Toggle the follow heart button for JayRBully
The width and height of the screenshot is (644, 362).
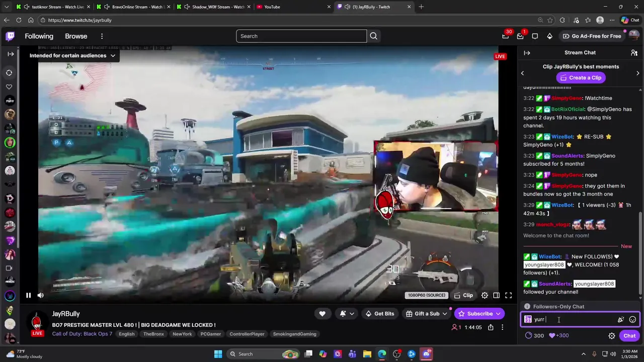[323, 314]
